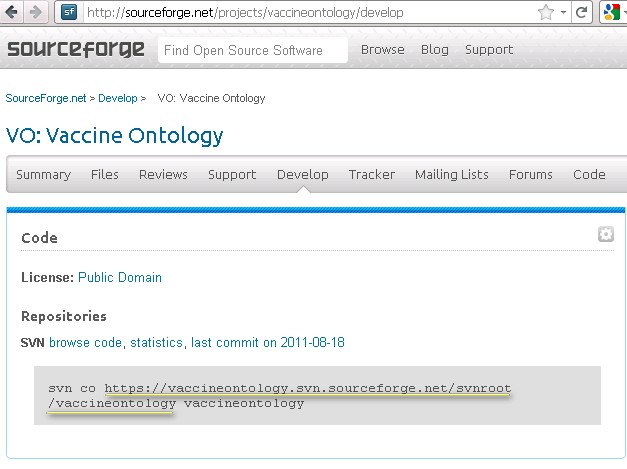The width and height of the screenshot is (627, 469).
Task: Open the Code tab
Action: pos(589,175)
